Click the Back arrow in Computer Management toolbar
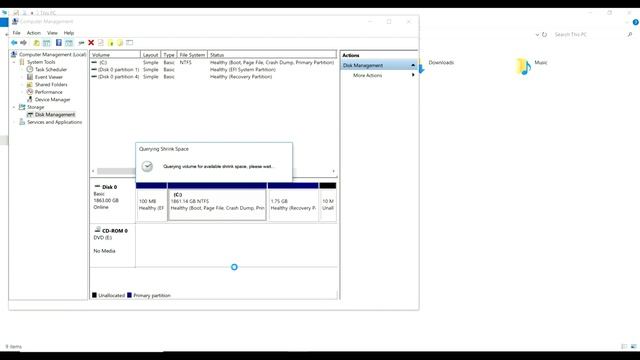 click(14, 42)
